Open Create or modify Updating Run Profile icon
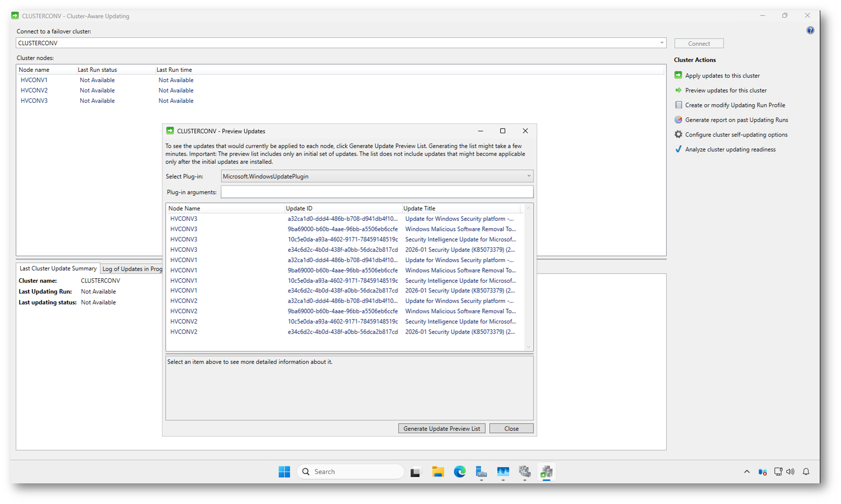Viewport: 841px width, 504px height. coord(678,105)
